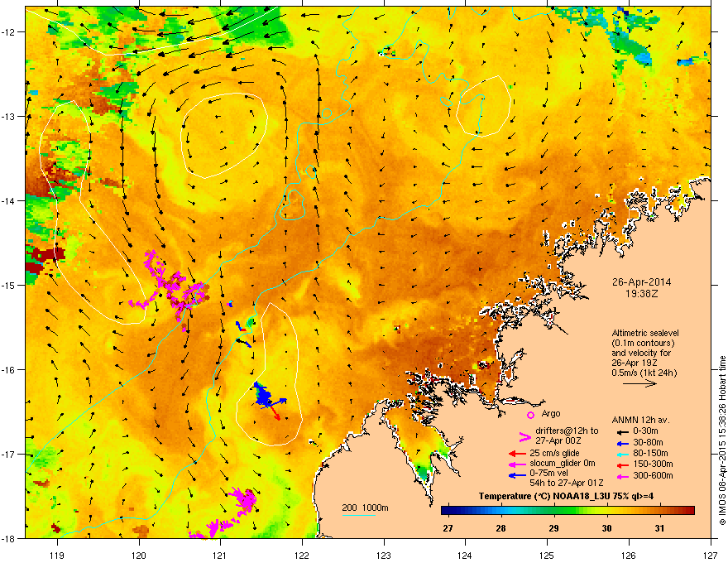This screenshot has width=728, height=563.
Task: Click the '121' longitude axis label
Action: [x=220, y=555]
